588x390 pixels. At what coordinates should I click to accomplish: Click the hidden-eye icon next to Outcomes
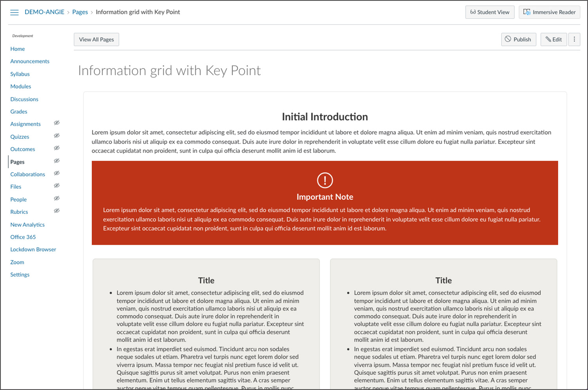56,148
